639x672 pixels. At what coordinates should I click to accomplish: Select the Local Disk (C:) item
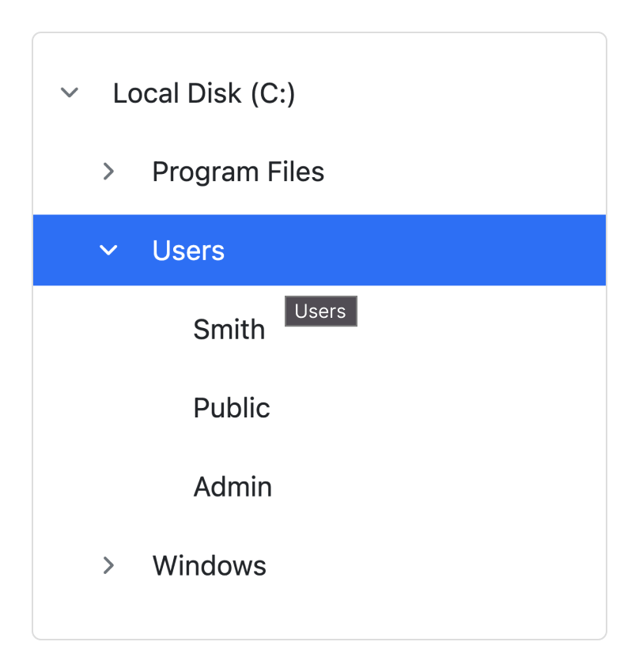click(x=204, y=92)
